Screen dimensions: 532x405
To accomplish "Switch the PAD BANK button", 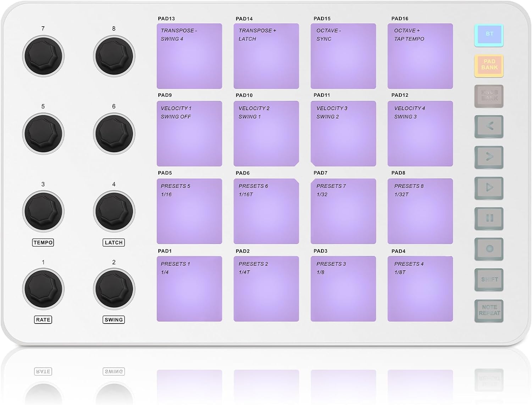I will [x=489, y=65].
